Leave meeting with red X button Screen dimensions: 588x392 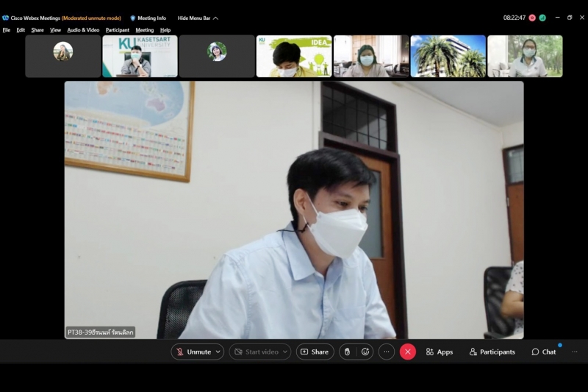pos(407,352)
